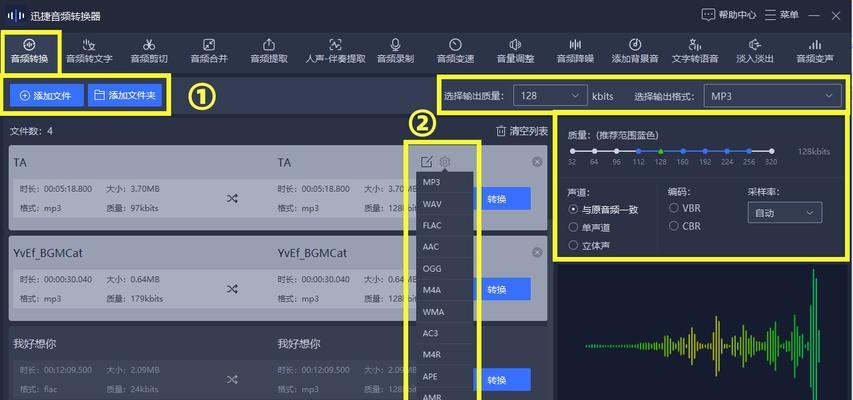Select 立体声 stereo channel option

point(589,245)
